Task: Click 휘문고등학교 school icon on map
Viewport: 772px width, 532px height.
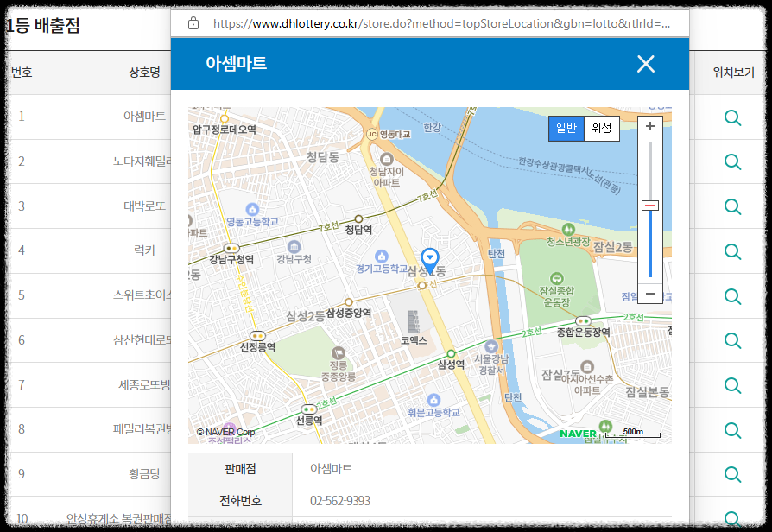Action: click(x=433, y=400)
